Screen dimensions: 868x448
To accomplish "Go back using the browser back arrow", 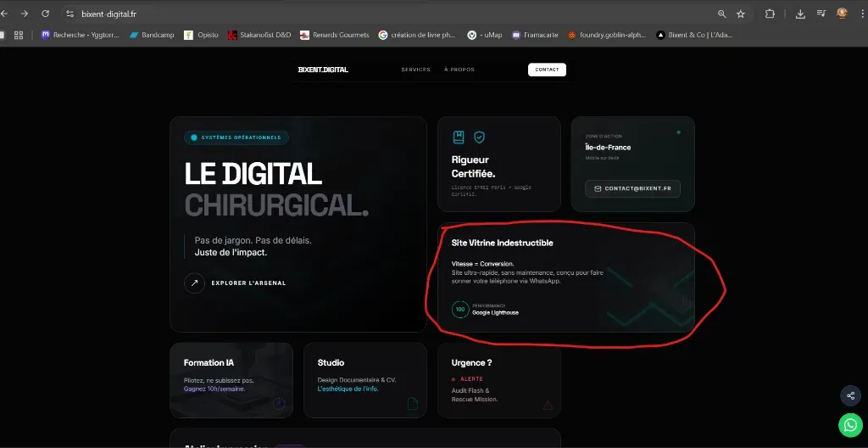I will click(3, 14).
